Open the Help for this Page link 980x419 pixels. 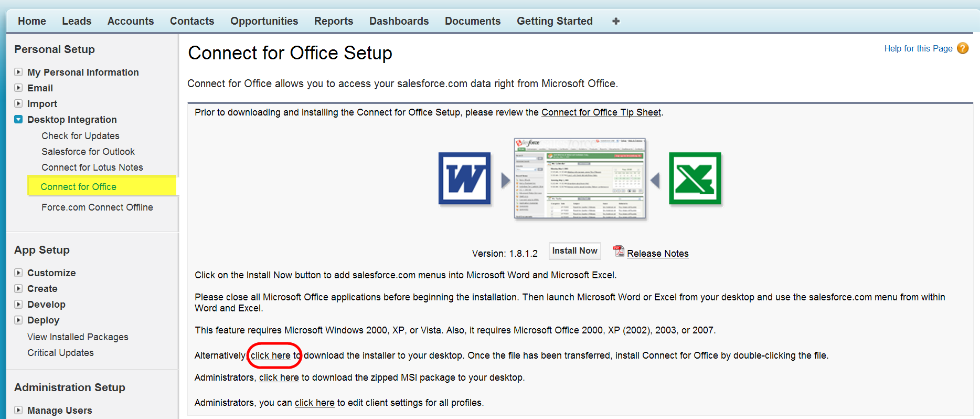tap(919, 48)
